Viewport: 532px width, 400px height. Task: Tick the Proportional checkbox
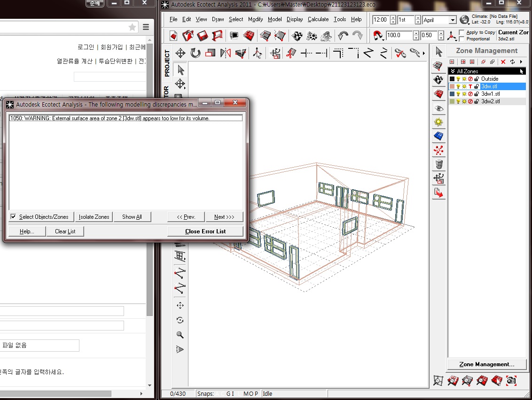[462, 39]
